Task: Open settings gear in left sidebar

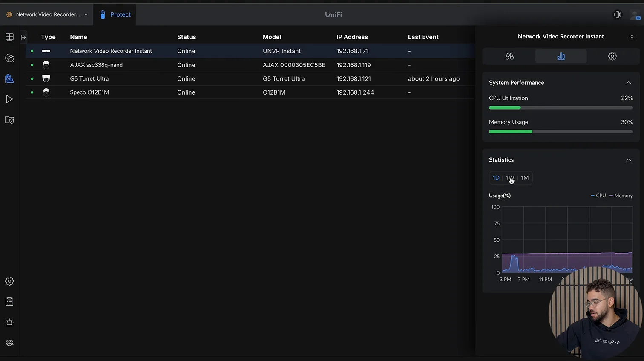Action: (9, 281)
